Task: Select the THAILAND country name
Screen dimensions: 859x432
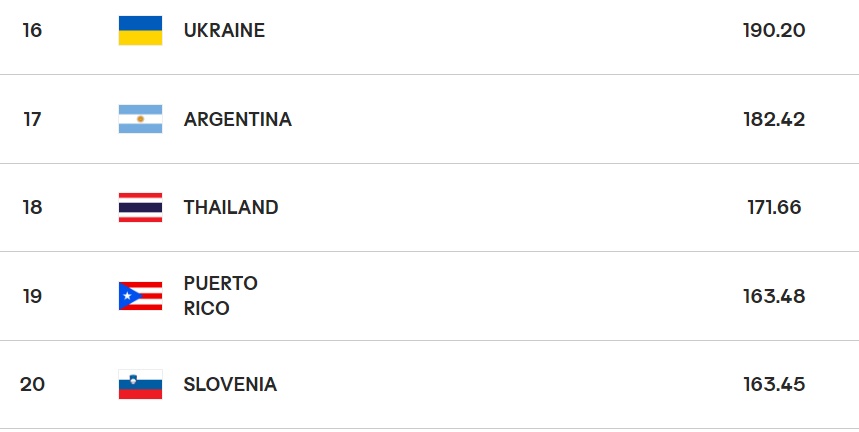Action: coord(231,208)
